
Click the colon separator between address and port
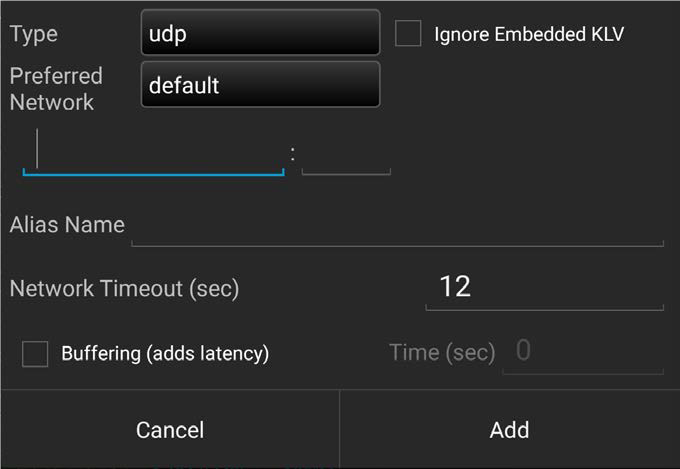click(x=293, y=154)
